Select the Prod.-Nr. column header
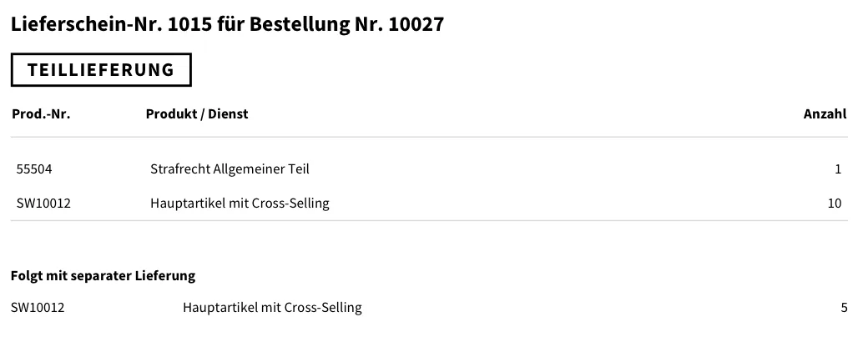Image resolution: width=868 pixels, height=342 pixels. [x=42, y=114]
